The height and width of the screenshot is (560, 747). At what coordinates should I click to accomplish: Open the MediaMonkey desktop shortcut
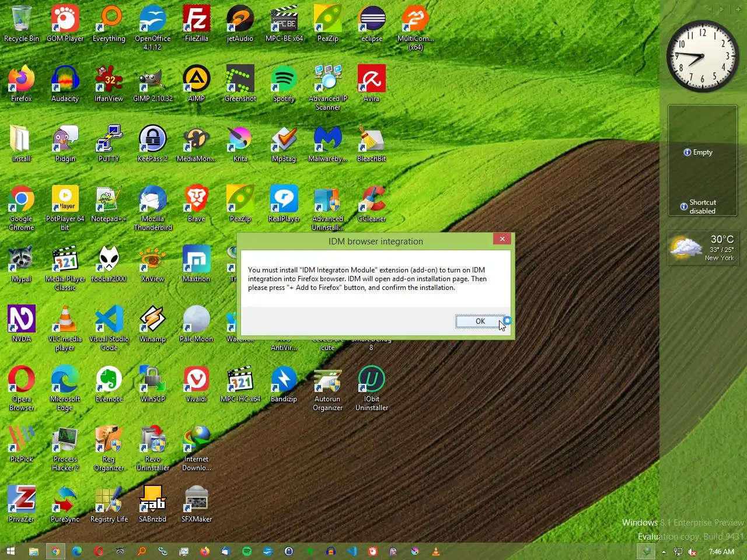(197, 144)
